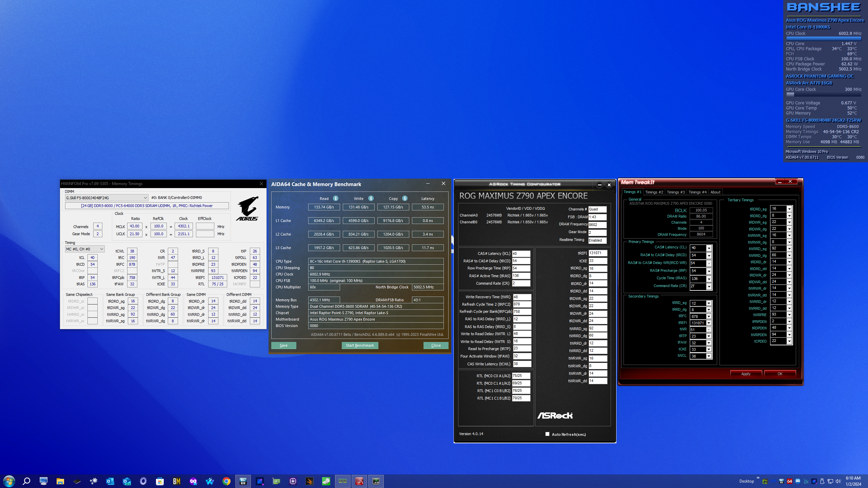The image size is (868, 488).
Task: Open Command Rate (CR) dropdown in Mem TweakIt
Action: [709, 286]
